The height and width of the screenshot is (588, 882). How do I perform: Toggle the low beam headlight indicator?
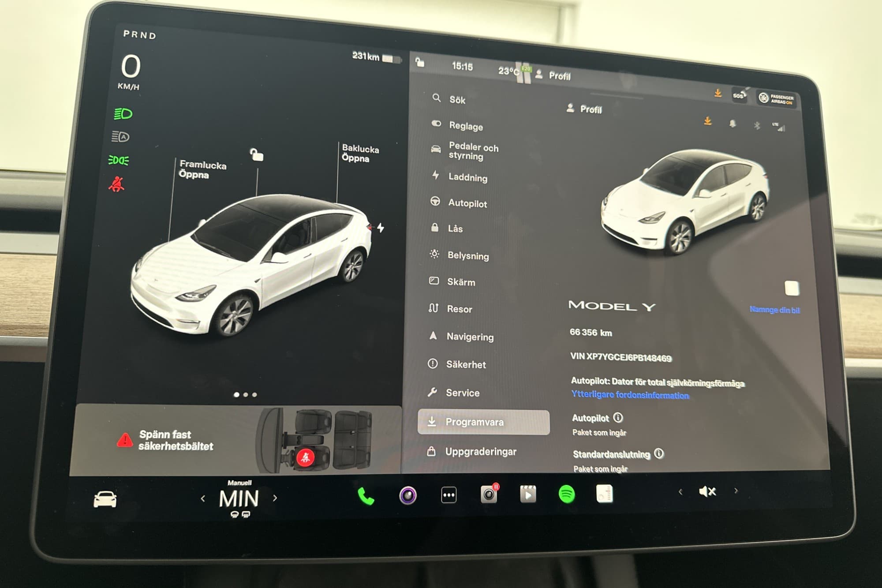pos(123,114)
